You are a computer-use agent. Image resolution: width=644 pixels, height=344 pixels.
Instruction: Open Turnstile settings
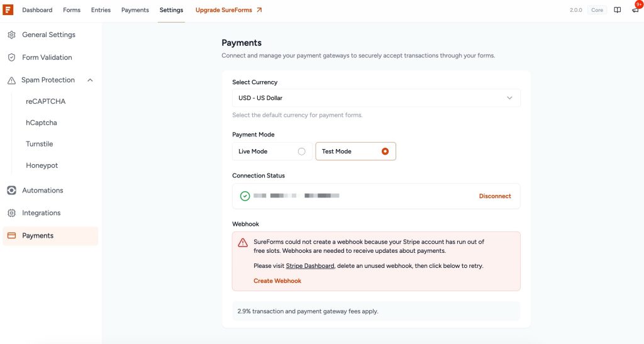click(x=40, y=144)
